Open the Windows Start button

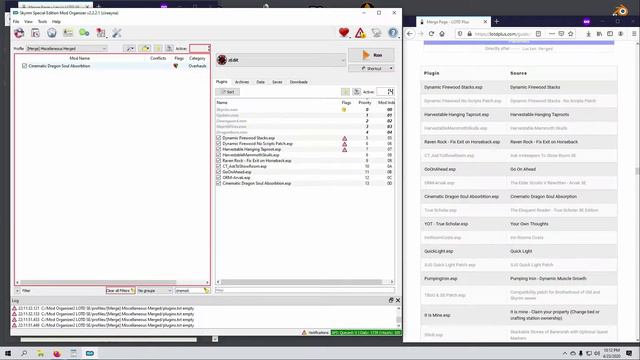8,353
